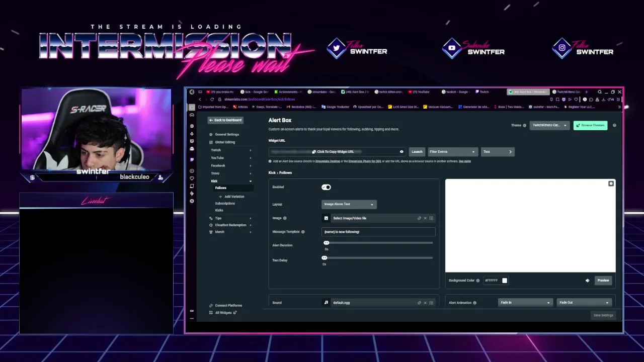This screenshot has width=644, height=362.
Task: Click Alert Animation info icon
Action: point(474,303)
